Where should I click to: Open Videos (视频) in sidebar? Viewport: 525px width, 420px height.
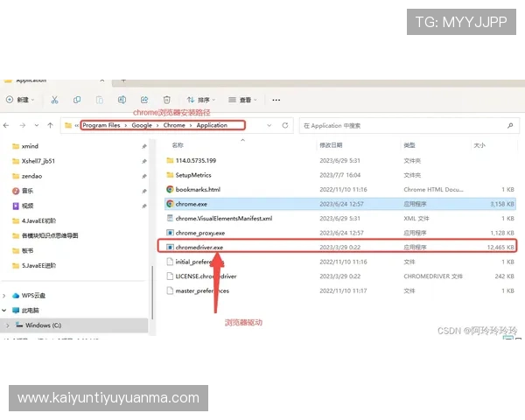click(x=23, y=206)
